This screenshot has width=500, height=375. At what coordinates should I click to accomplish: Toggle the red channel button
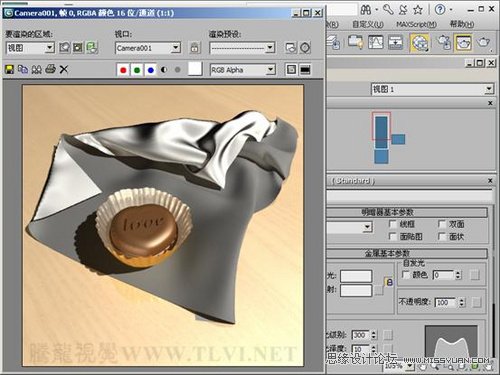123,70
